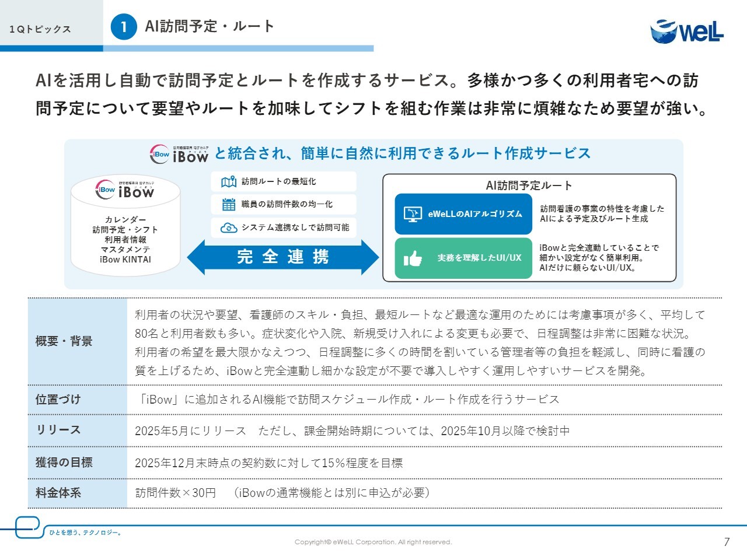The height and width of the screenshot is (560, 747).
Task: Click the 獲得の目標 row header
Action: [78, 463]
